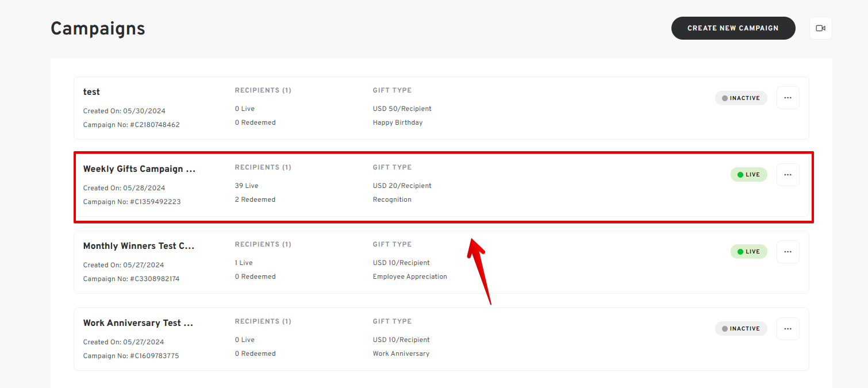Click the video camera icon button
Image resolution: width=868 pixels, height=388 pixels.
[820, 28]
